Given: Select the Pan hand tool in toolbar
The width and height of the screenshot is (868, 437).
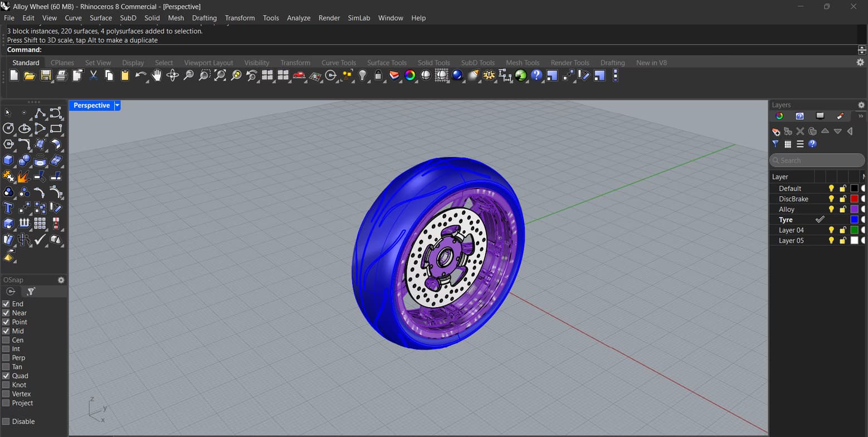Looking at the screenshot, I should click(x=157, y=75).
